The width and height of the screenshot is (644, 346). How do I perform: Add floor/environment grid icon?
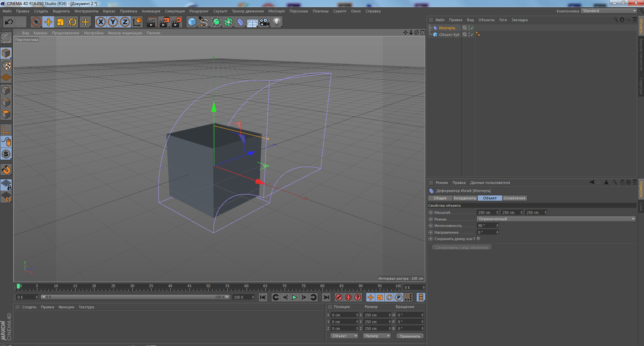tap(253, 22)
